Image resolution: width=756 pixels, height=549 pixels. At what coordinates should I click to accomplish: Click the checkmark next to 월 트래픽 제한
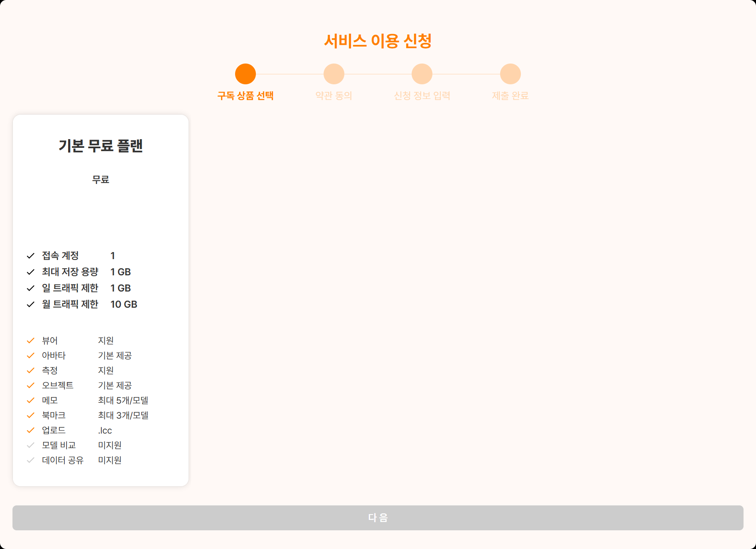click(x=30, y=304)
